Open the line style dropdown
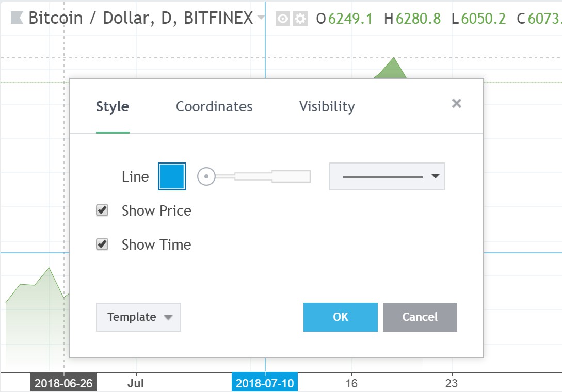 [x=387, y=176]
